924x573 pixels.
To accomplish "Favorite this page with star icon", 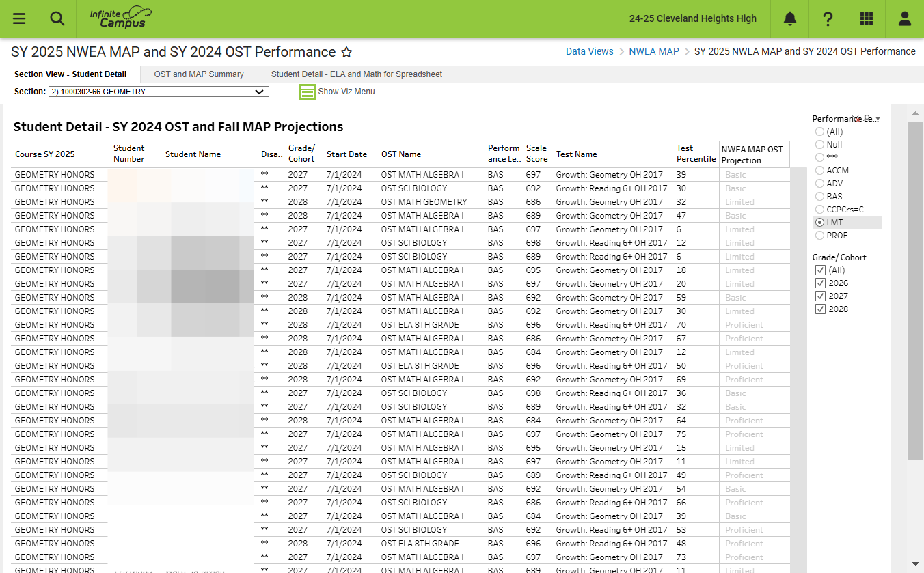I will tap(346, 53).
